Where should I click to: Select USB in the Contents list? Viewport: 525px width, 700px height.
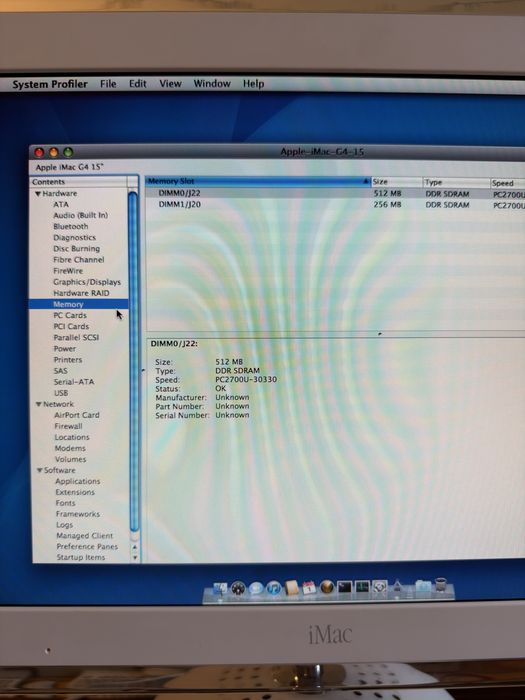click(61, 393)
